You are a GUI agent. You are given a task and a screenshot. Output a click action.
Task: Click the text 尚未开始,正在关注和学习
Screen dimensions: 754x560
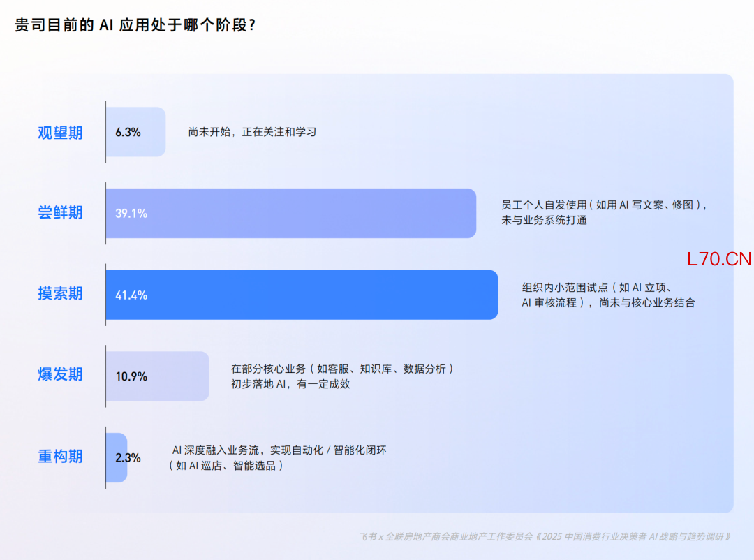(252, 131)
